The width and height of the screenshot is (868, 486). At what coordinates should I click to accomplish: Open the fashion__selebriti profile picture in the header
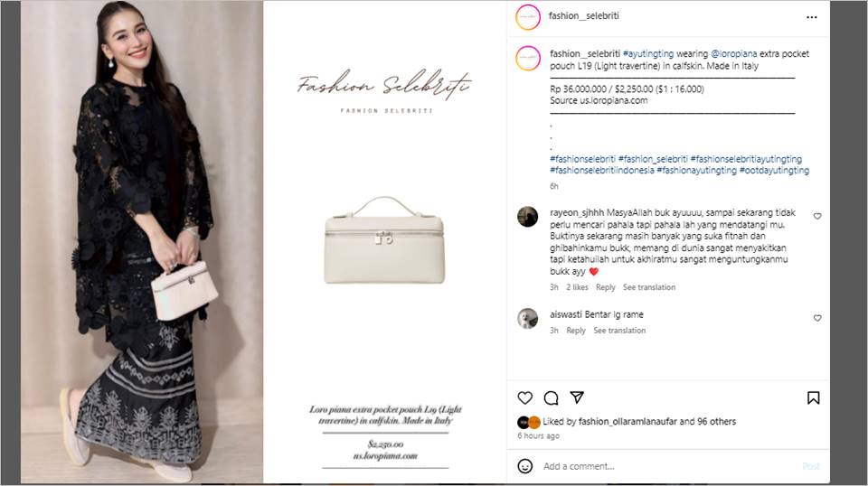click(x=528, y=16)
